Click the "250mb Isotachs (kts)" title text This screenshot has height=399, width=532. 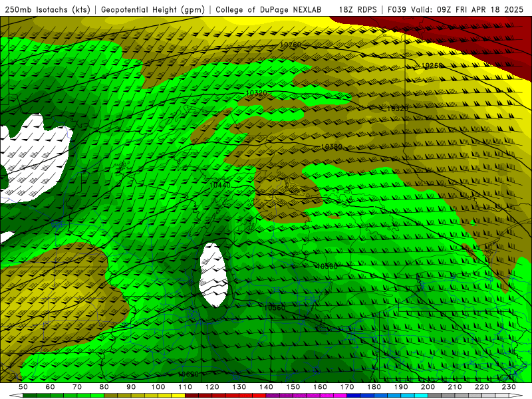click(x=47, y=10)
